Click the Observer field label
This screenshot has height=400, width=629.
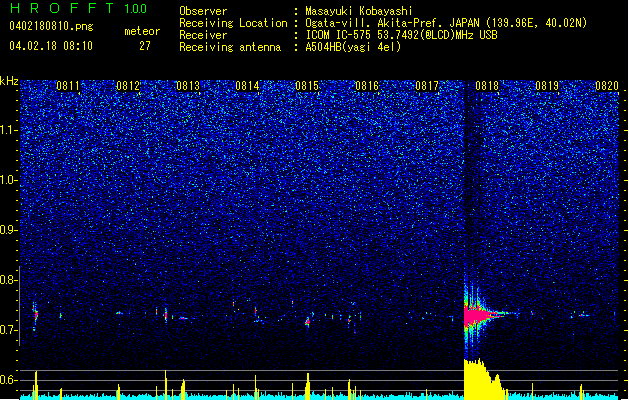pyautogui.click(x=203, y=11)
